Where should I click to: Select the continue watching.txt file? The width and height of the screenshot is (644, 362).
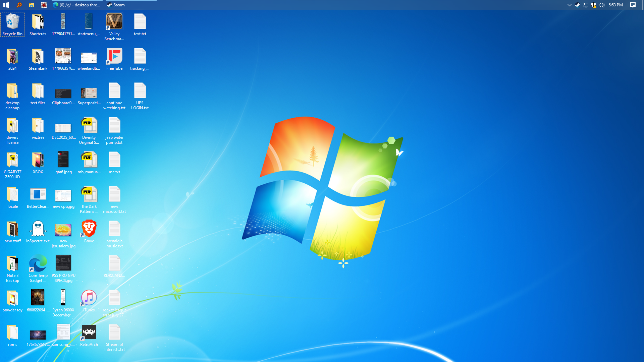(x=114, y=96)
